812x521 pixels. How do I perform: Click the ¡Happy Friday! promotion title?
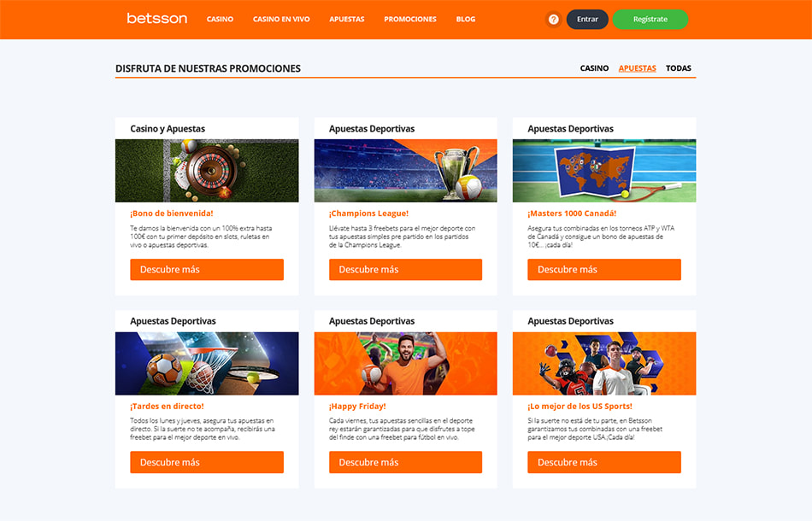357,407
